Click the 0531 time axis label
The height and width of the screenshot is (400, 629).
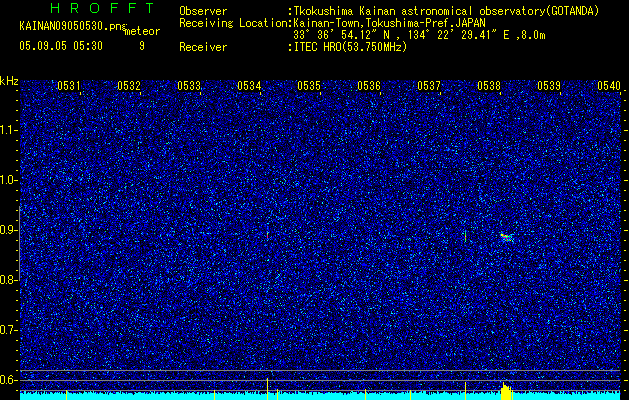click(69, 86)
